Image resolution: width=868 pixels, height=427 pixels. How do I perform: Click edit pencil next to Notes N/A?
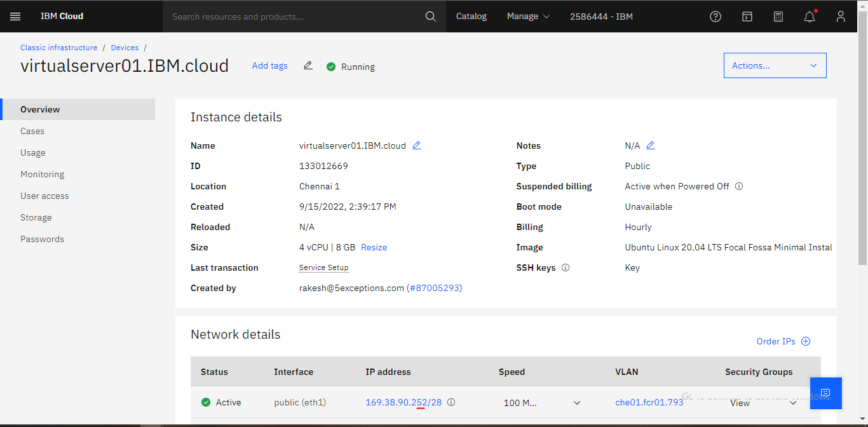click(650, 146)
